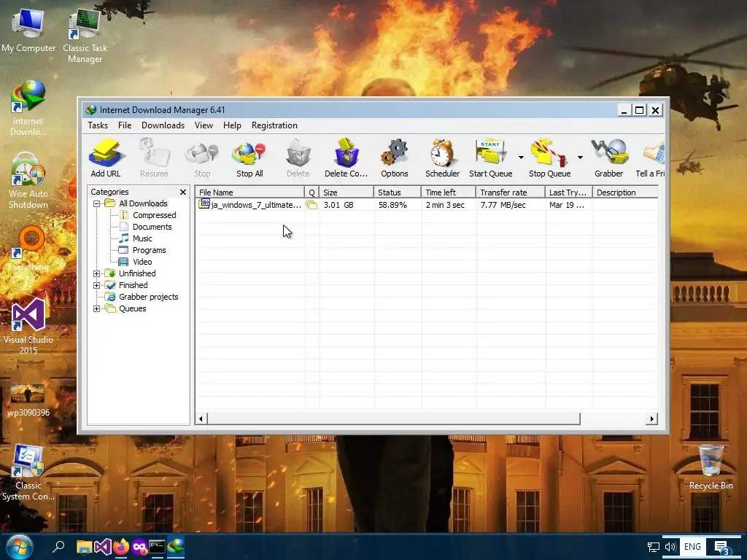
Task: Sort by the Description column header
Action: pos(625,192)
